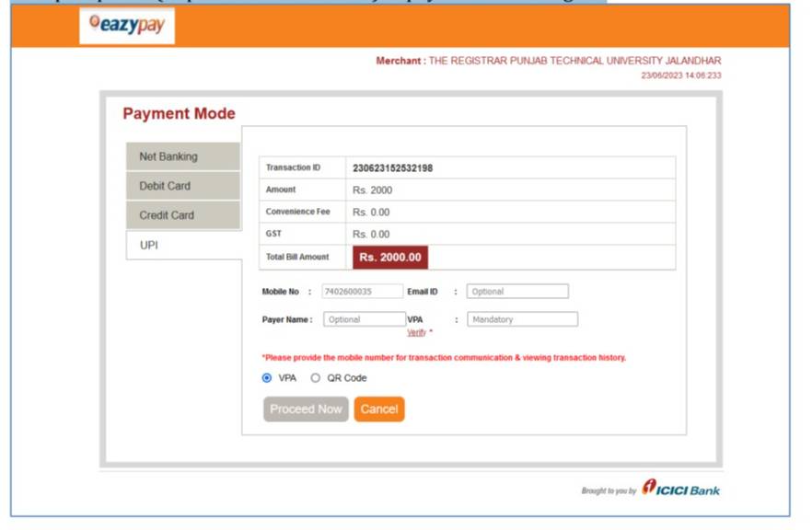This screenshot has height=530, width=812.
Task: Click the eazypay logo
Action: (126, 27)
